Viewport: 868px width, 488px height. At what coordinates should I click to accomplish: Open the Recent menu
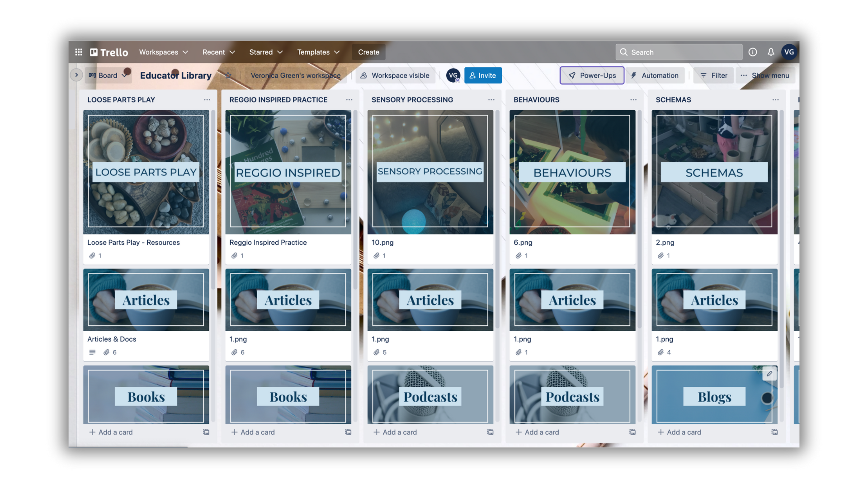click(218, 52)
